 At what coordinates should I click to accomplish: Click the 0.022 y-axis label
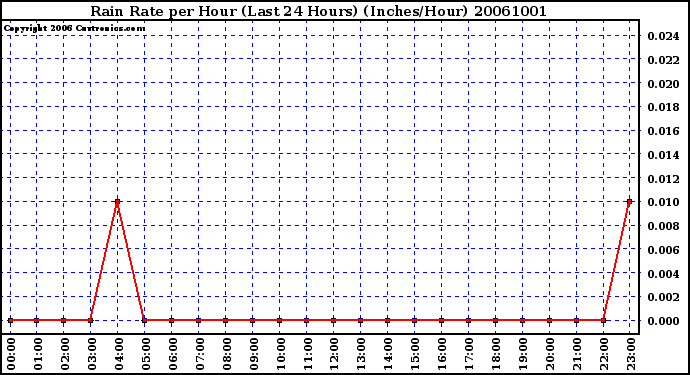pyautogui.click(x=663, y=59)
